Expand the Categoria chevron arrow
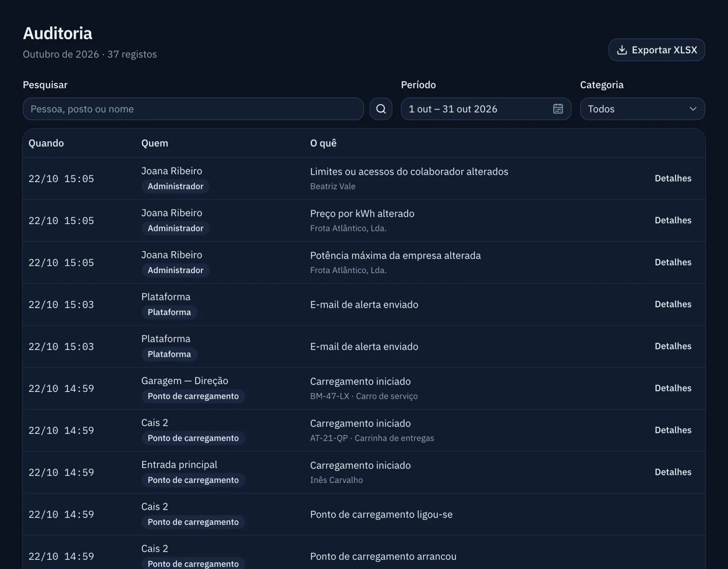Screen dimensions: 728x569 [x=693, y=109]
